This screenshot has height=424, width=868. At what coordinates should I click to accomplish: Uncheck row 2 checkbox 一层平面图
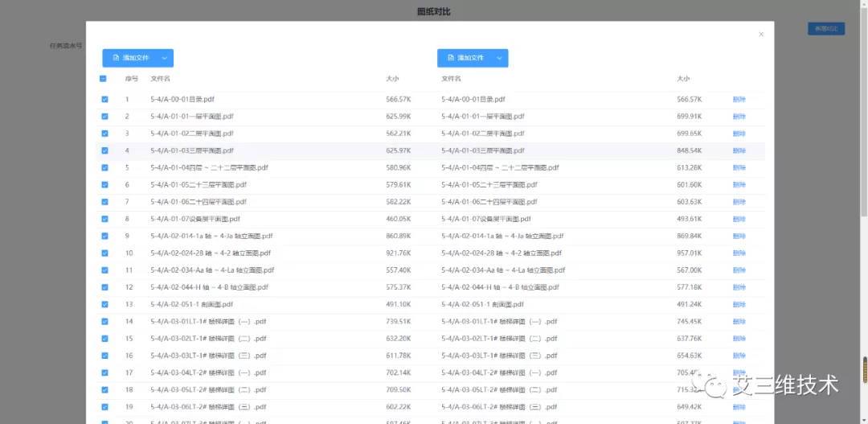(104, 117)
